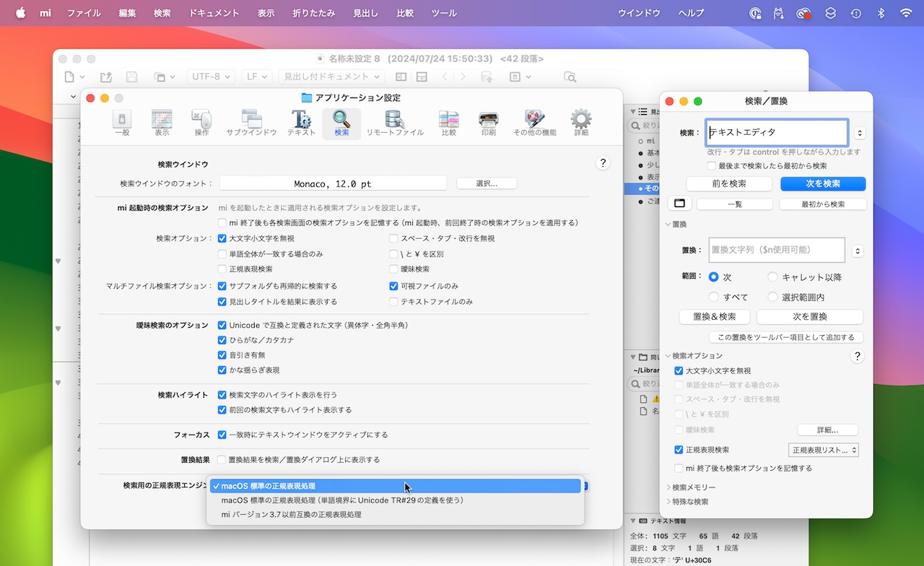The height and width of the screenshot is (566, 924).
Task: Click the help button in 検索オプション section
Action: point(857,356)
